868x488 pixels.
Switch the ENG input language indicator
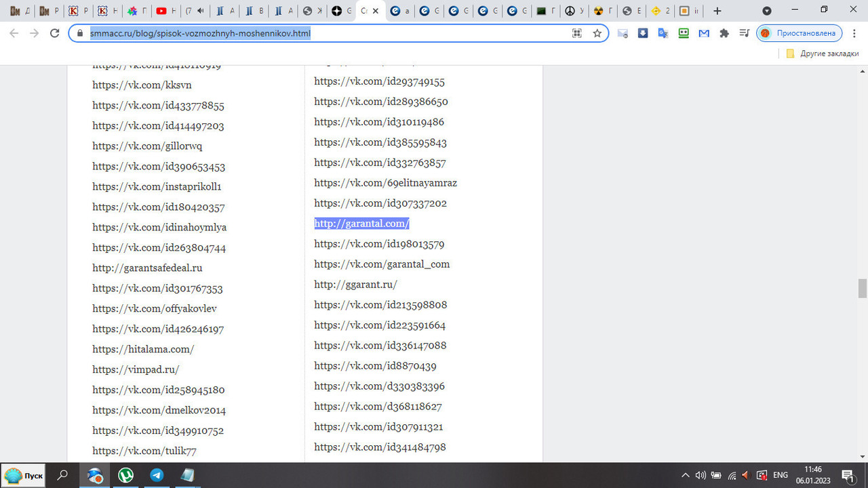tap(781, 475)
